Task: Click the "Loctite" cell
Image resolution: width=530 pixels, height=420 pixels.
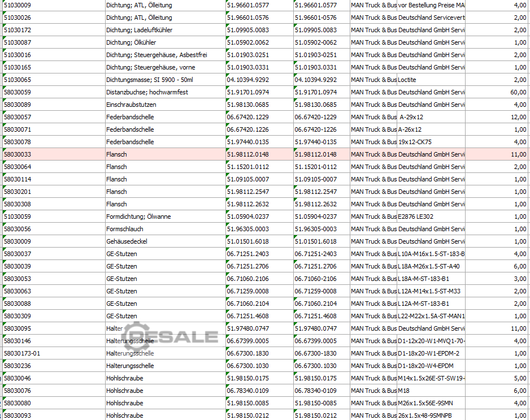Action: pos(407,80)
